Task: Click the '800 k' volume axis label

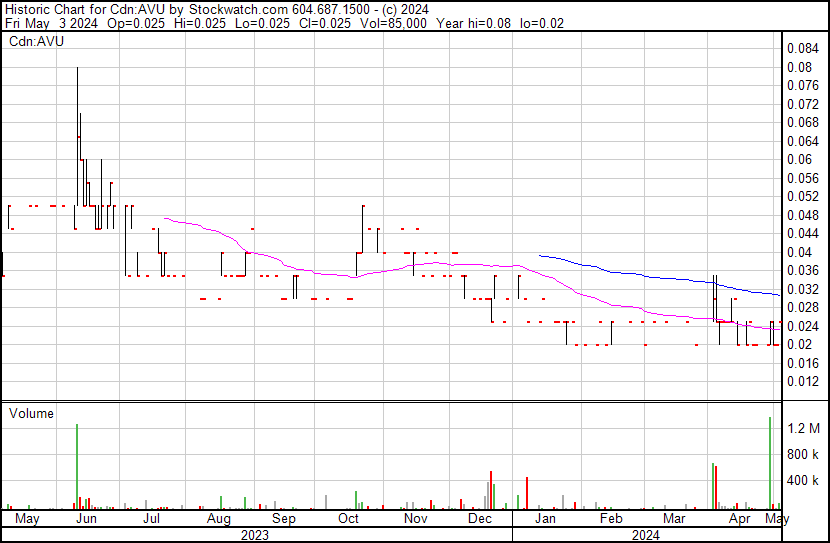Action: coord(803,454)
